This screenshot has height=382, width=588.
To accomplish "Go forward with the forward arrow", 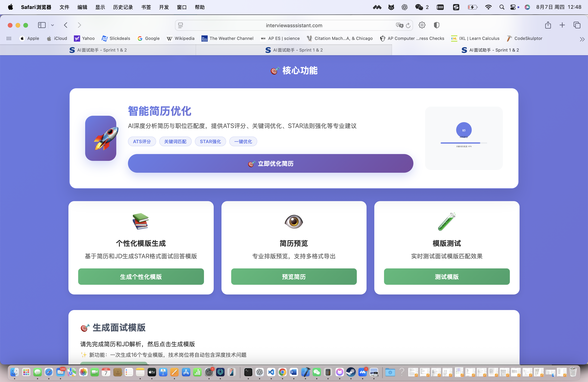I will pyautogui.click(x=79, y=25).
